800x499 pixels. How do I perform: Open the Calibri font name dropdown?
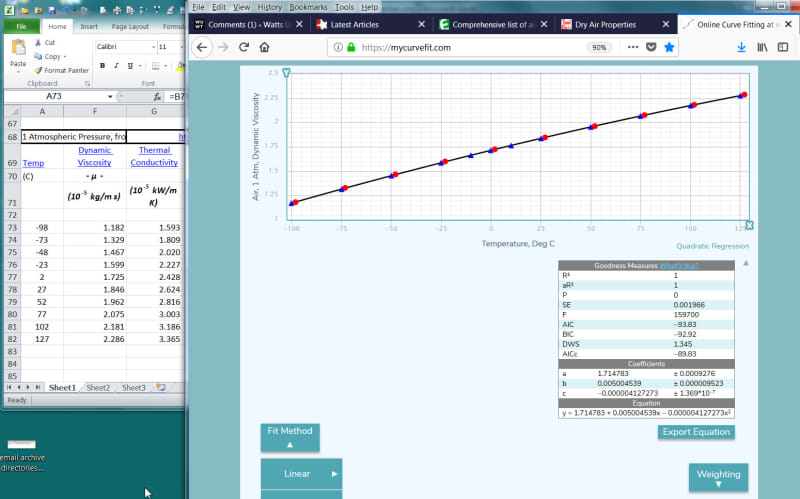click(154, 47)
